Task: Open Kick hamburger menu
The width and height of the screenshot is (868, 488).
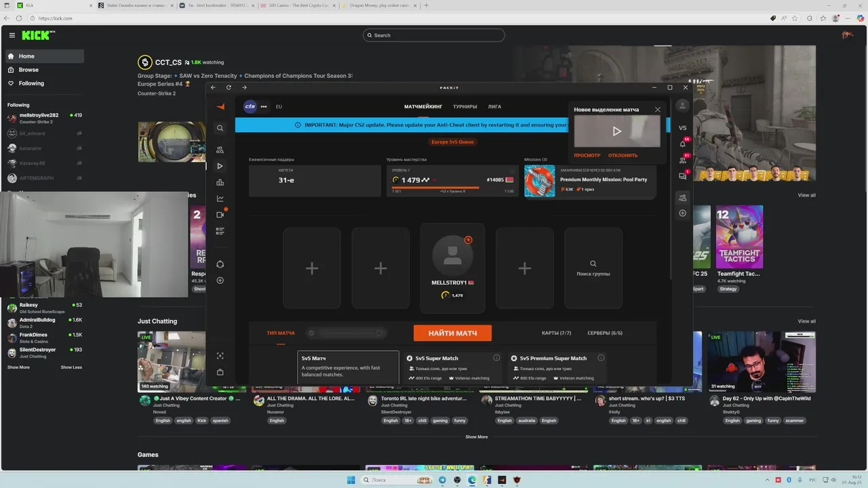Action: pyautogui.click(x=12, y=35)
